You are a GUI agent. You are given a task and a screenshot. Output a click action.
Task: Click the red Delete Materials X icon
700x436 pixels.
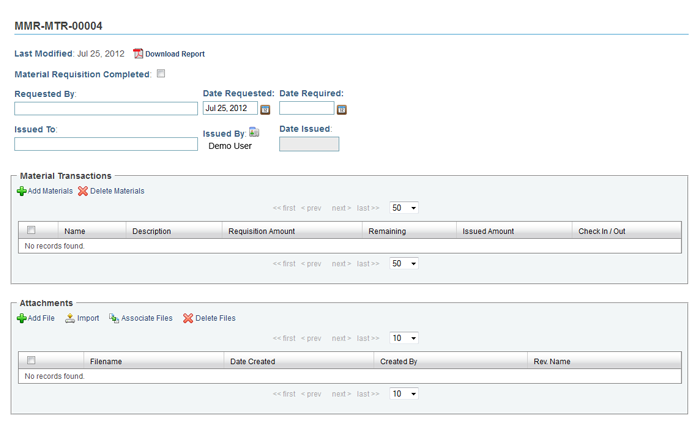pyautogui.click(x=83, y=191)
